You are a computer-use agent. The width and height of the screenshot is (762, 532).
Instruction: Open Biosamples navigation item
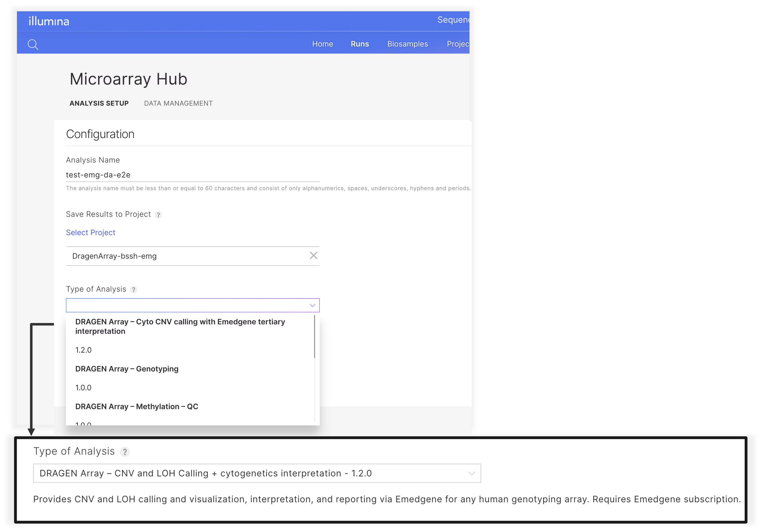pos(407,44)
